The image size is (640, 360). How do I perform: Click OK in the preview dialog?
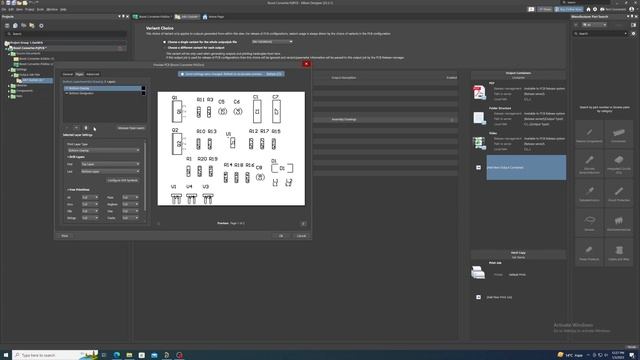[x=281, y=236]
